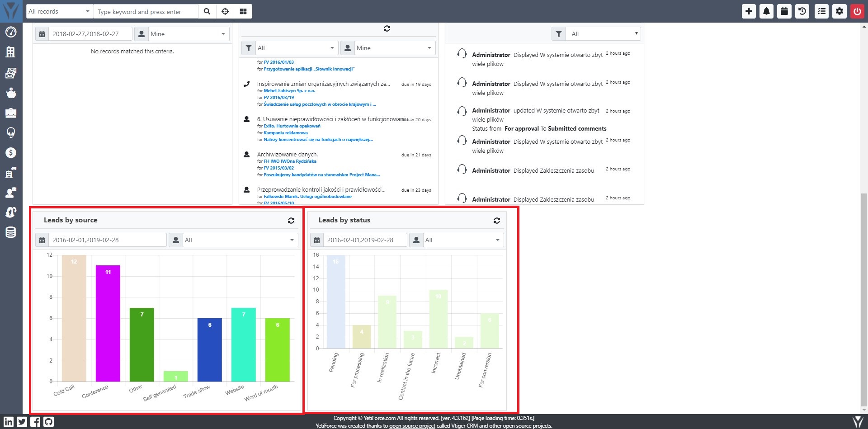Open the Mebel-Łabiszyn Sp. z o.o. link

pyautogui.click(x=289, y=91)
